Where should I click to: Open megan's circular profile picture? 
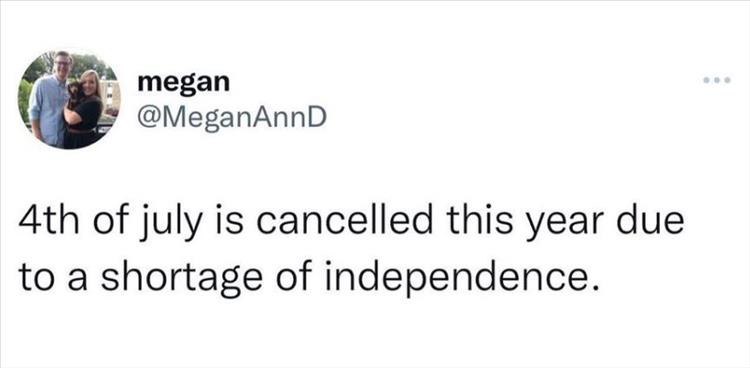[x=69, y=99]
